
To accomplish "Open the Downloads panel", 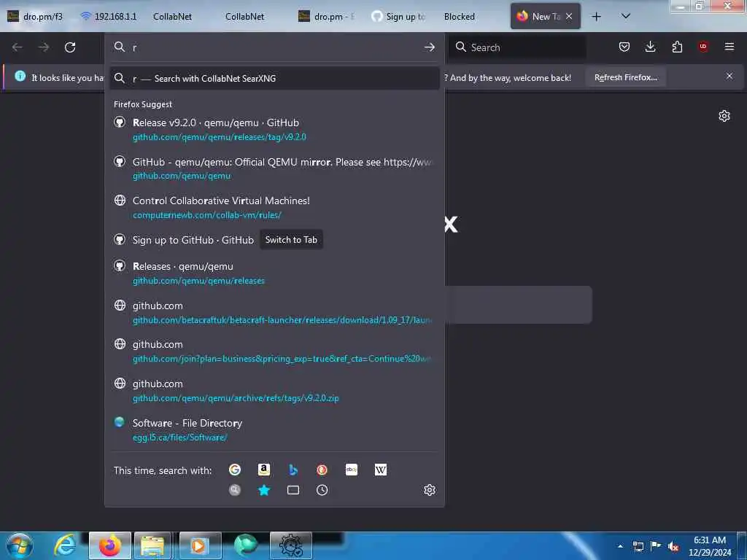I will coord(650,47).
